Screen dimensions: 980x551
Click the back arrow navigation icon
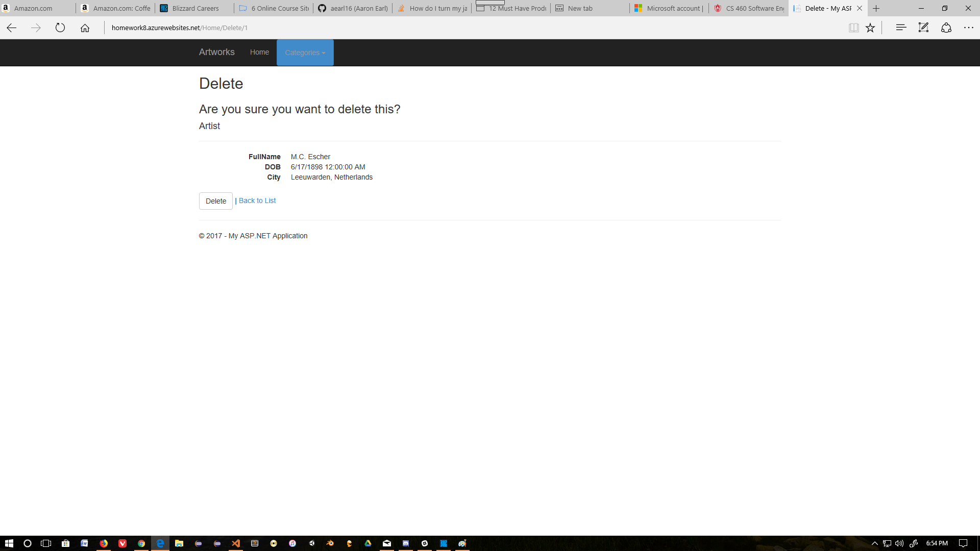pyautogui.click(x=12, y=28)
